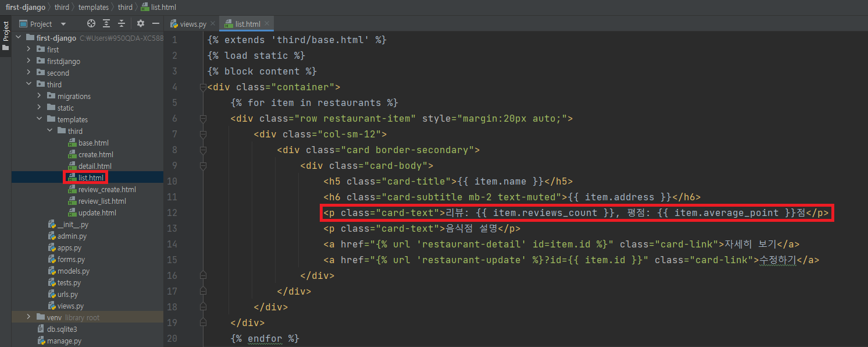Expand the venv library root folder
The image size is (868, 347).
tap(28, 317)
